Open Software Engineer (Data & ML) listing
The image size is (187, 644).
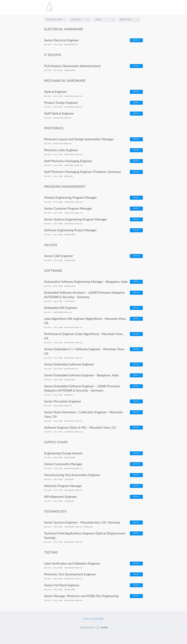pos(80,427)
